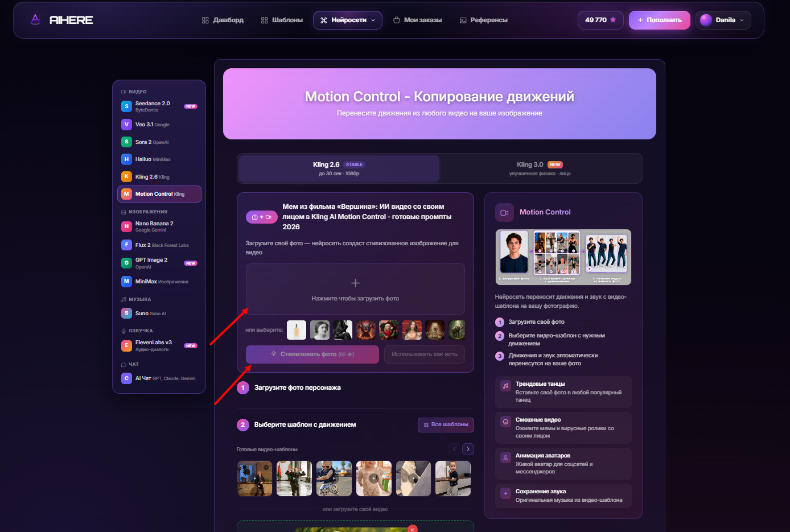Open the Danila account dropdown arrow
Viewport: 790px width, 532px height.
[742, 20]
